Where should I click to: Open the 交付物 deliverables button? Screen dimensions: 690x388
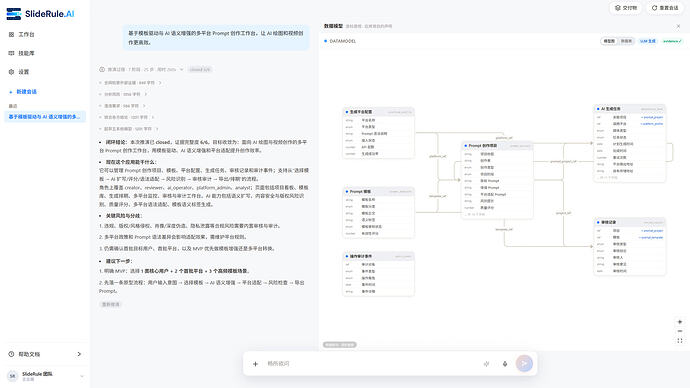coord(625,8)
